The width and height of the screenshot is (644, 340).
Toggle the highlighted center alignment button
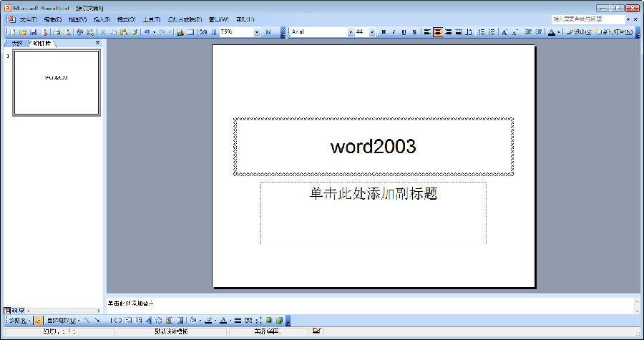[438, 32]
